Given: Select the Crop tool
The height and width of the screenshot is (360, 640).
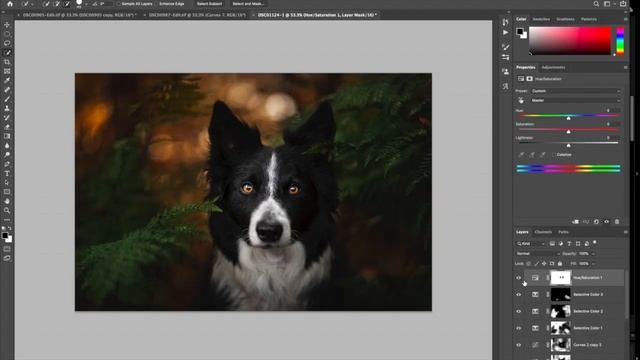Looking at the screenshot, I should click(7, 62).
